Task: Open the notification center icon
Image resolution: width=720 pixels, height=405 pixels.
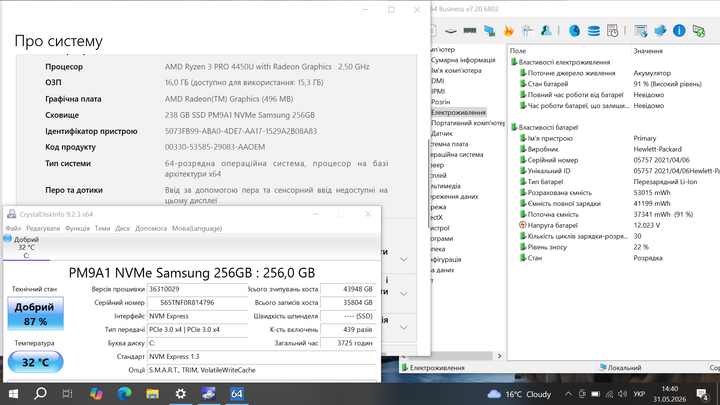Action: [702, 394]
